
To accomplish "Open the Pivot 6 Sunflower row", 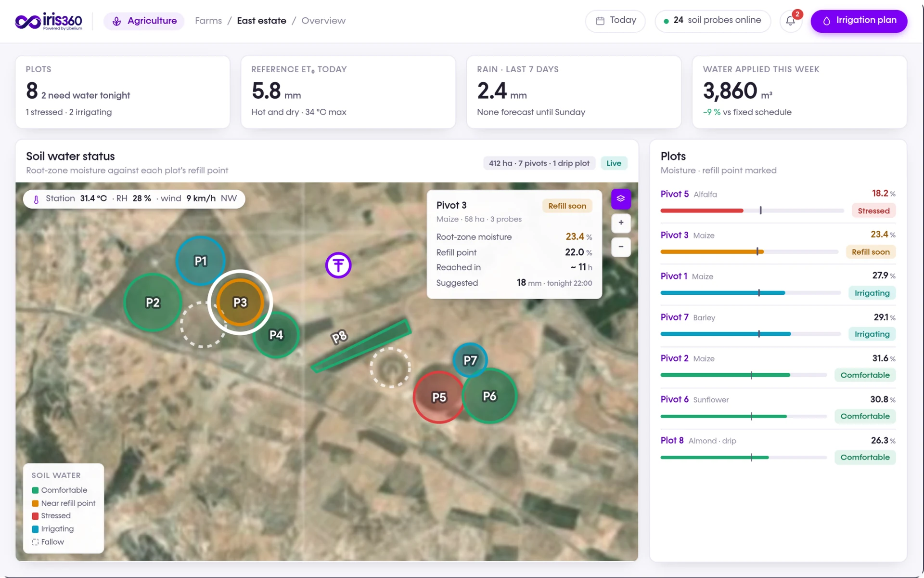I will point(778,407).
